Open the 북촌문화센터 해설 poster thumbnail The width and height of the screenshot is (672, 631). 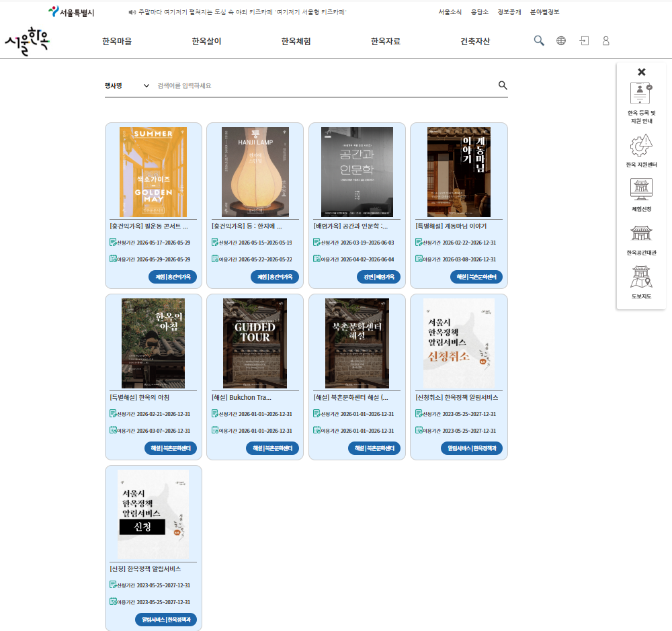click(357, 343)
